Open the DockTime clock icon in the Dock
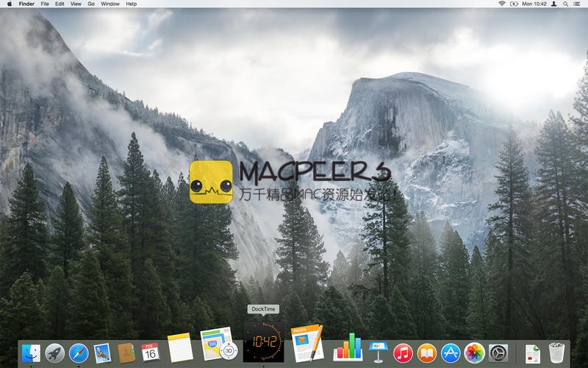588x368 pixels. coord(263,342)
